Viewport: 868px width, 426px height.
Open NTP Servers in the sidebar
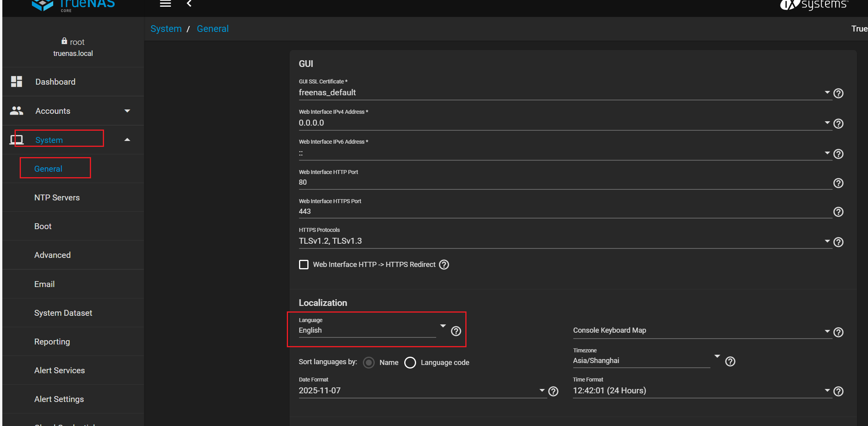click(x=57, y=198)
